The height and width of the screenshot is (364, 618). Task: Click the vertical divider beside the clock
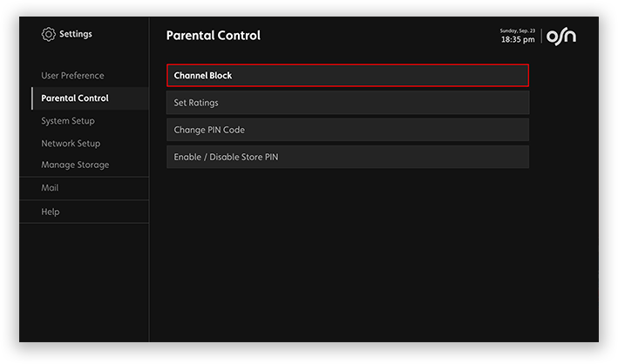(541, 37)
